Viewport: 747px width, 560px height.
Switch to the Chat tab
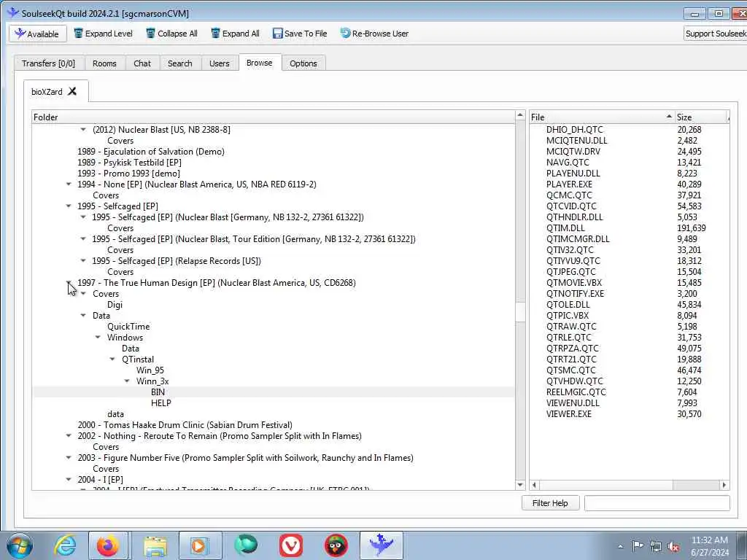(x=142, y=63)
